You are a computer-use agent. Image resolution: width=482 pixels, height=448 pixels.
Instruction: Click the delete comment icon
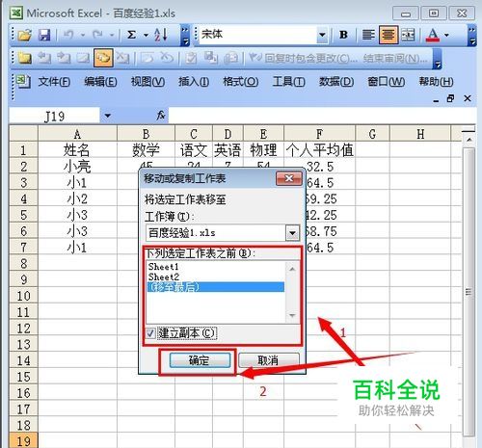click(x=122, y=58)
